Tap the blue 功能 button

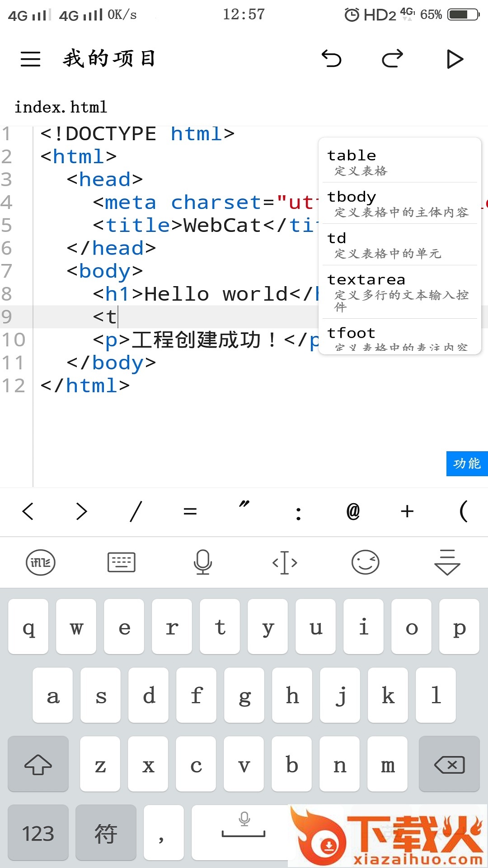tap(467, 463)
